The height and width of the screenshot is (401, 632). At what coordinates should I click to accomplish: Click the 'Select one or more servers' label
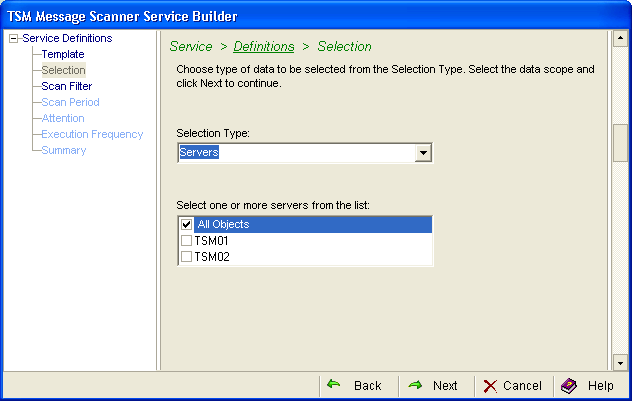[x=273, y=206]
